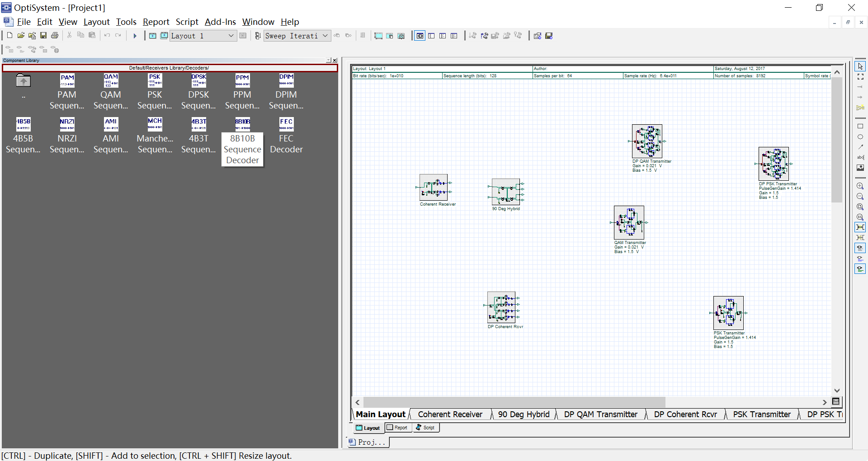Image resolution: width=868 pixels, height=461 pixels.
Task: Select the pointer Layout tool in right toolbar
Action: click(860, 66)
